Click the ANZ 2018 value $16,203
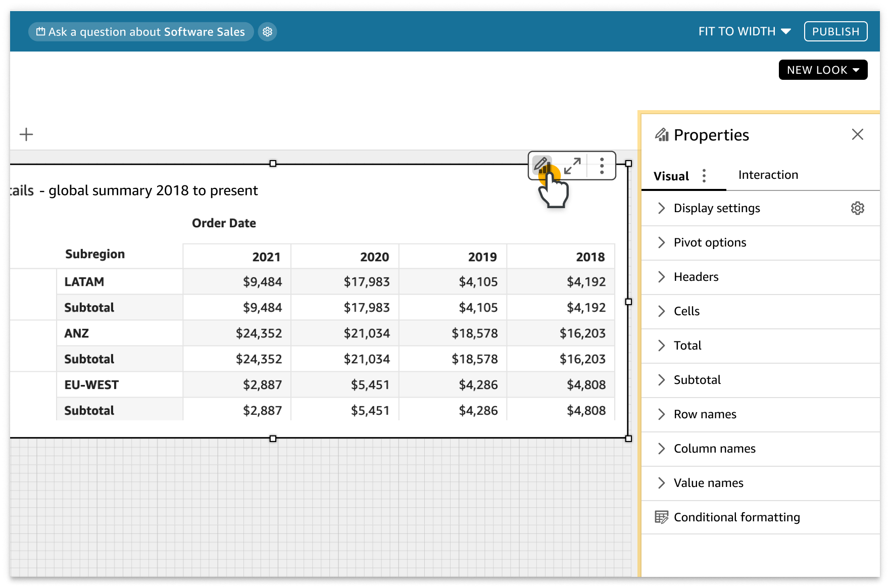The height and width of the screenshot is (588, 890). [582, 333]
